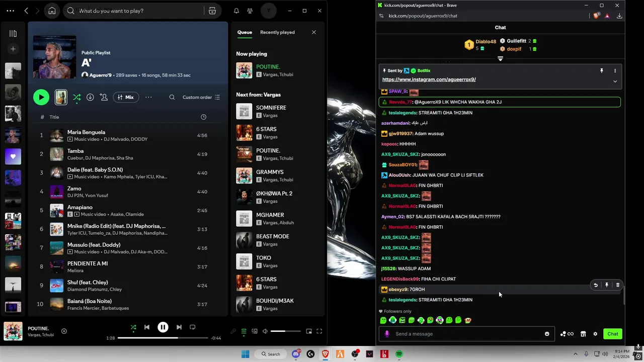
Task: Toggle shuffle in the player bar
Action: pos(133,327)
